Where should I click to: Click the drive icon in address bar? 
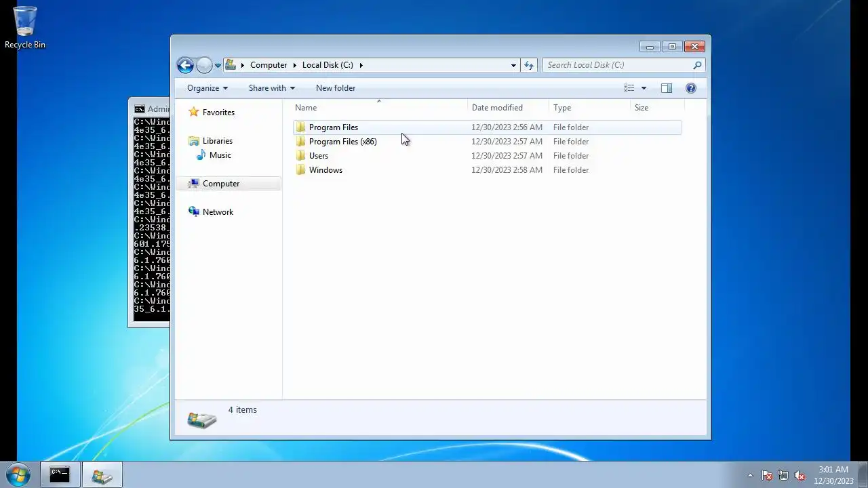(231, 65)
